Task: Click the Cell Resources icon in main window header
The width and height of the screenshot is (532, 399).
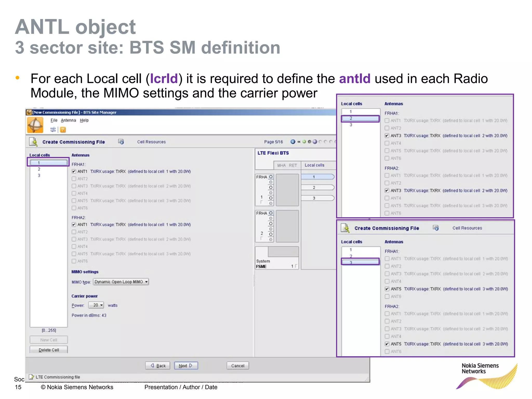Action: coord(121,142)
